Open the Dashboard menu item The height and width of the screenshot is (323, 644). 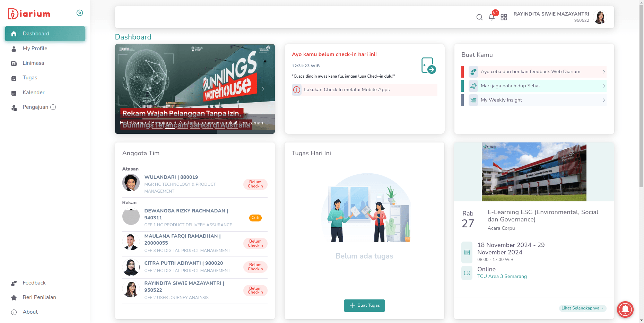click(45, 34)
